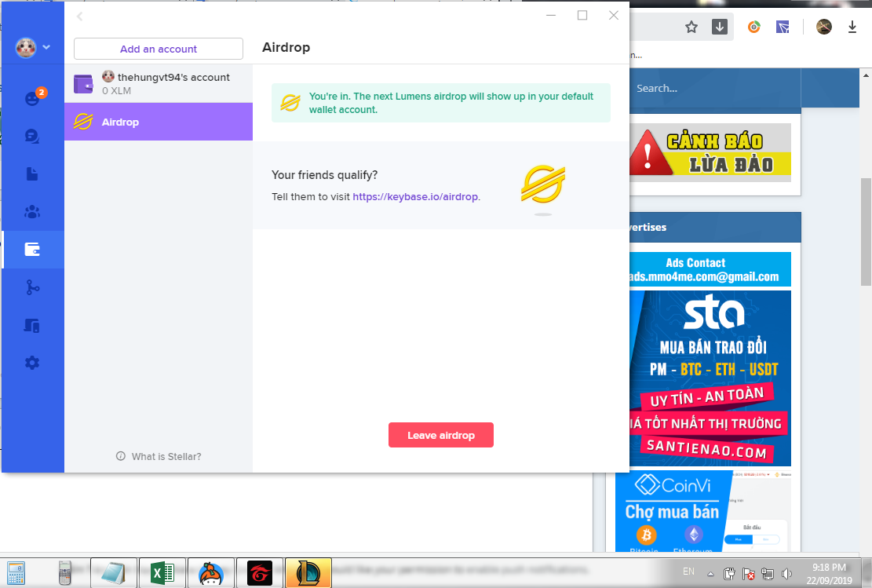Viewport: 872px width, 588px height.
Task: Open the Notepad icon in taskbar
Action: tap(114, 573)
